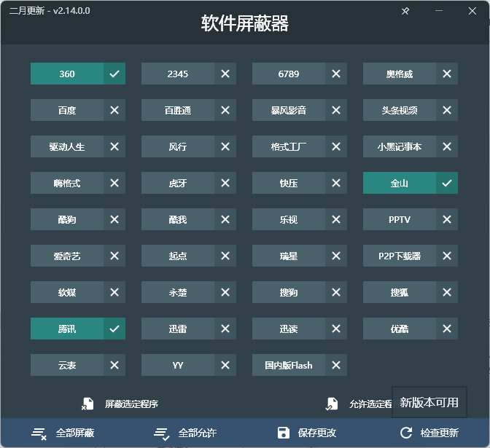Minimize the 软件屏蔽器 window
Viewport: 490px width, 448px height.
[x=440, y=11]
